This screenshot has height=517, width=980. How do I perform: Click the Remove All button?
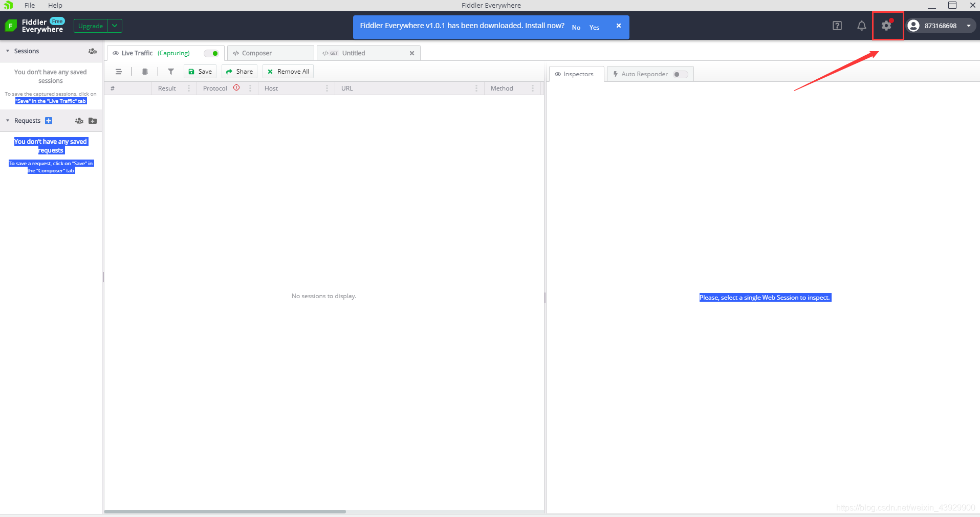[x=288, y=72]
